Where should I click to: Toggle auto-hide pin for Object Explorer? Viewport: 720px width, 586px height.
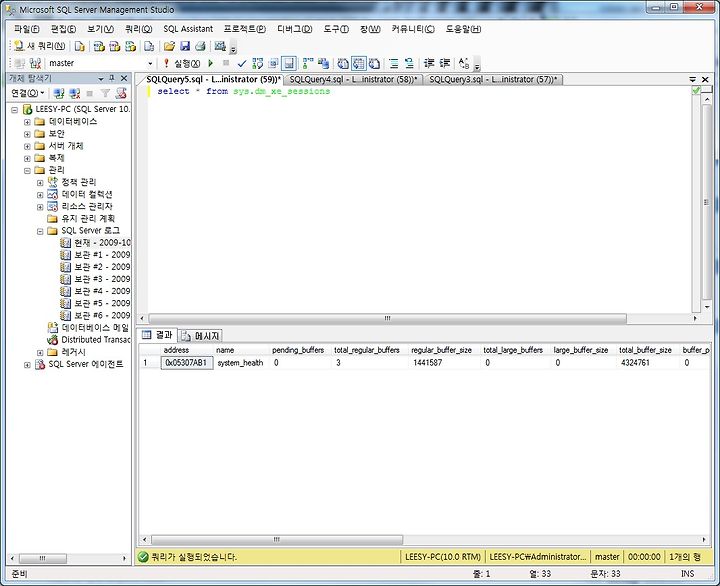click(x=112, y=79)
